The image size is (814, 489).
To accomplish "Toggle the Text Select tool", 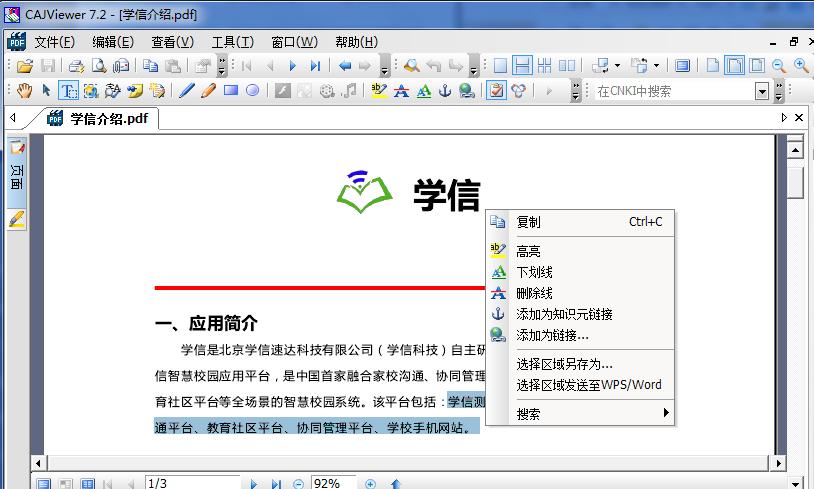I will [x=69, y=91].
